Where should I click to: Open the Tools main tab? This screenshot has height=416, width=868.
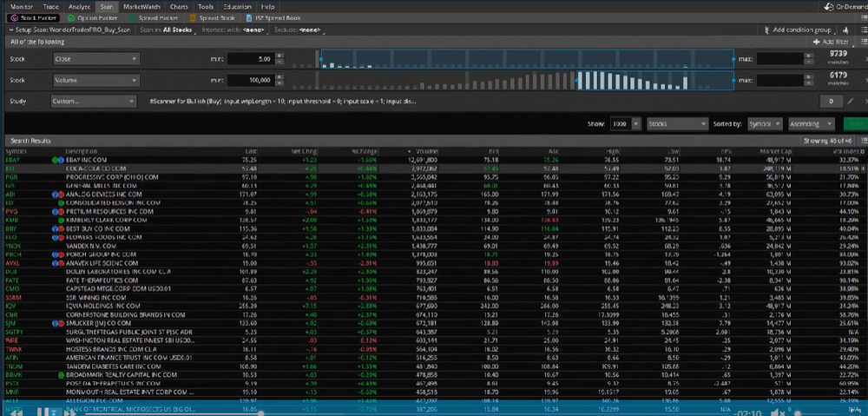[x=206, y=7]
